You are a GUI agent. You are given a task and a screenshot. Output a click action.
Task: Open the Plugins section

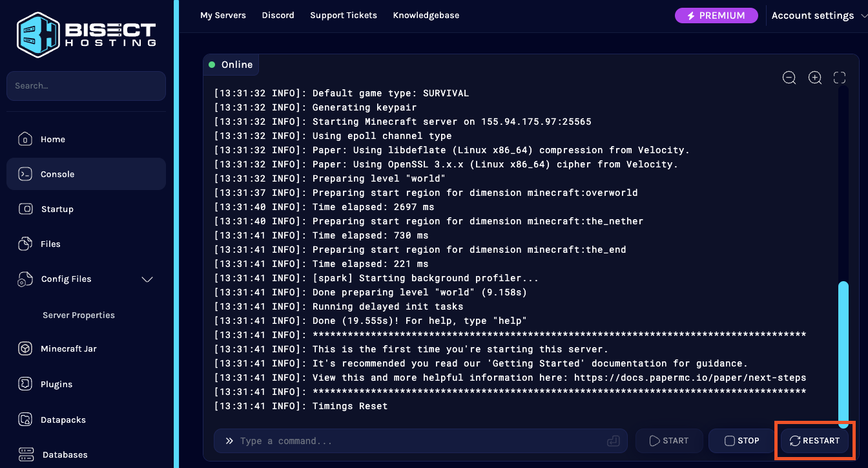(56, 384)
